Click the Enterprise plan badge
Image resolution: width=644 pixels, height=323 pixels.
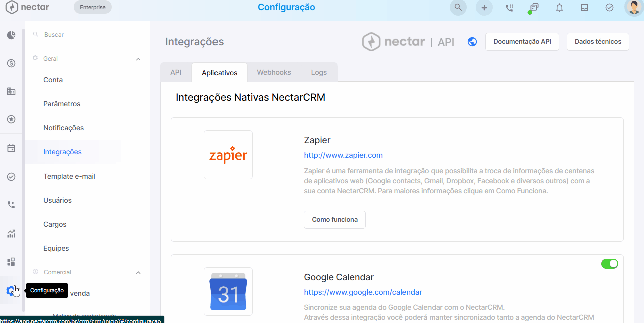[93, 7]
